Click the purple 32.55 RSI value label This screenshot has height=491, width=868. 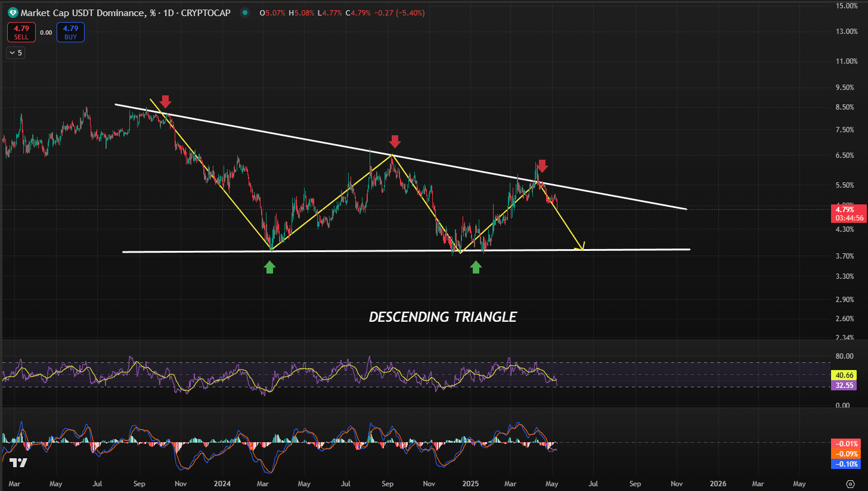click(x=845, y=386)
